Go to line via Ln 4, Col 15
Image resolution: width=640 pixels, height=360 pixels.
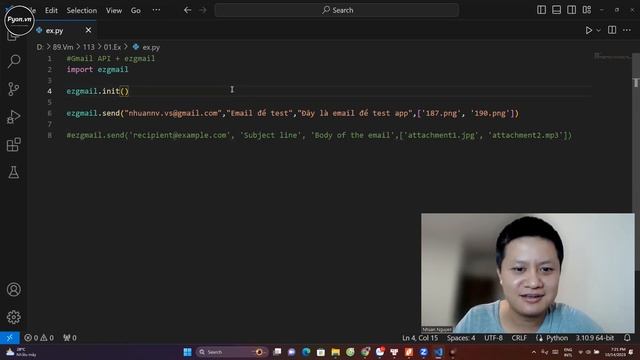[420, 338]
